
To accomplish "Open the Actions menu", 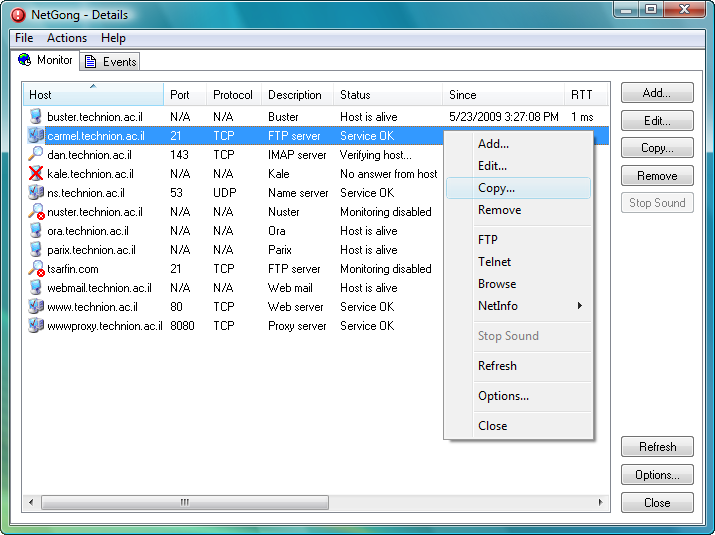I will point(67,38).
